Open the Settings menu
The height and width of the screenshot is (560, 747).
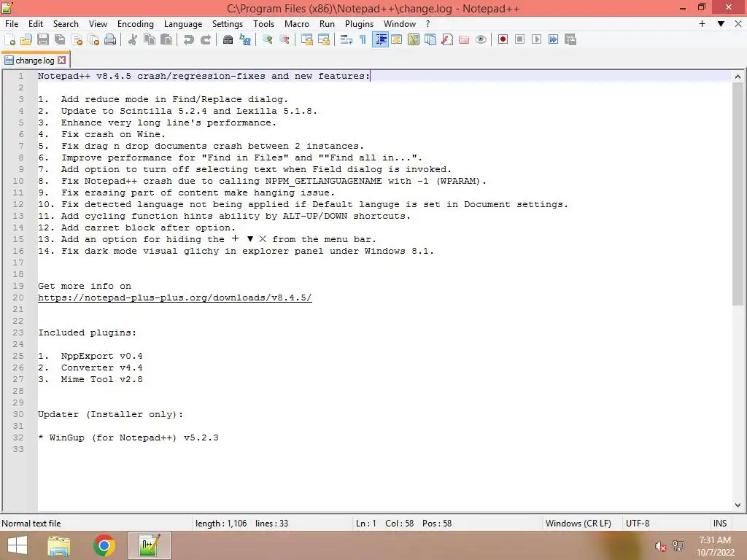228,24
